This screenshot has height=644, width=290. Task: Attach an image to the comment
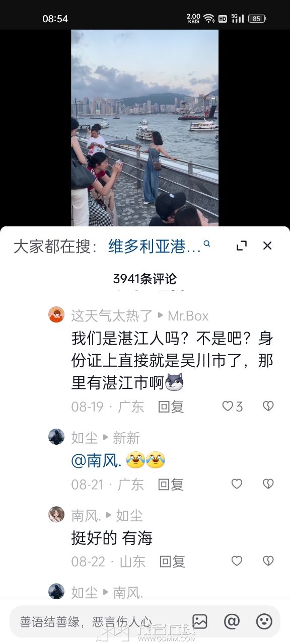click(200, 621)
